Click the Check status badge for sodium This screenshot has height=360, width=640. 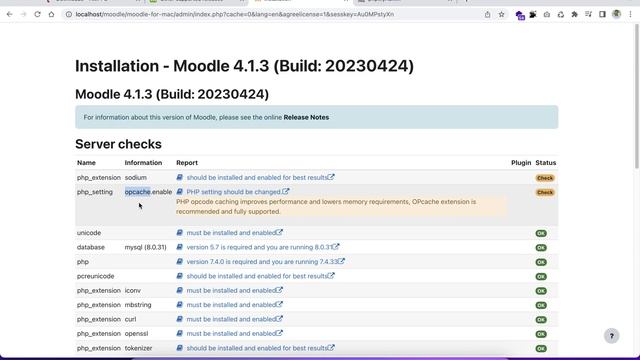click(x=545, y=178)
